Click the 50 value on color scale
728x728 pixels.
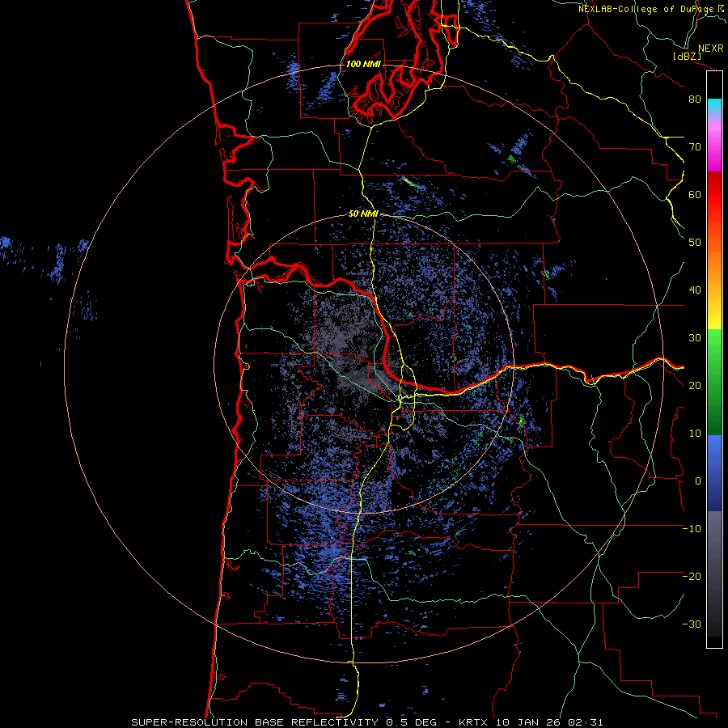(x=695, y=243)
